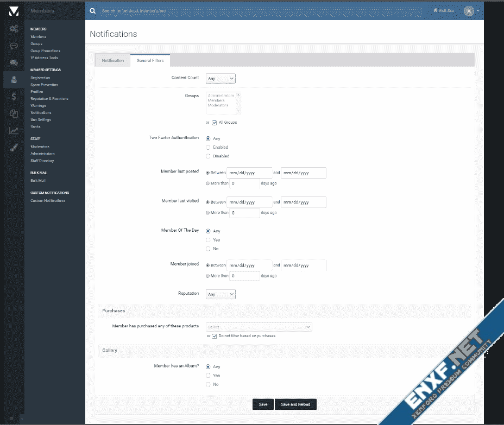The width and height of the screenshot is (504, 425).
Task: Open the Content Count dropdown
Action: [x=220, y=79]
